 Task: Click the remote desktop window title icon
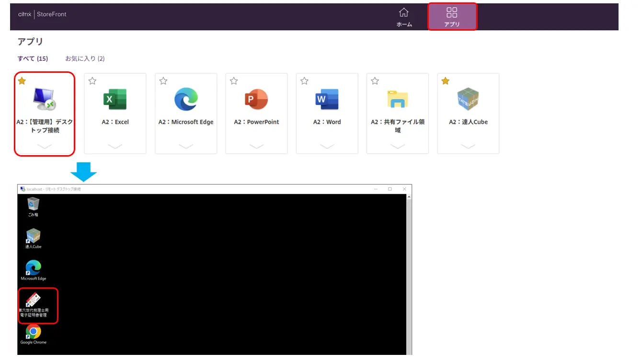tap(23, 189)
